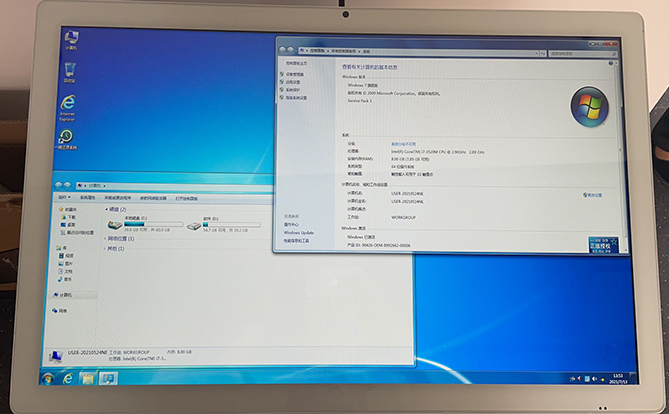Select Libraries (库) in explorer sidebar
This screenshot has width=669, height=414.
coord(62,248)
